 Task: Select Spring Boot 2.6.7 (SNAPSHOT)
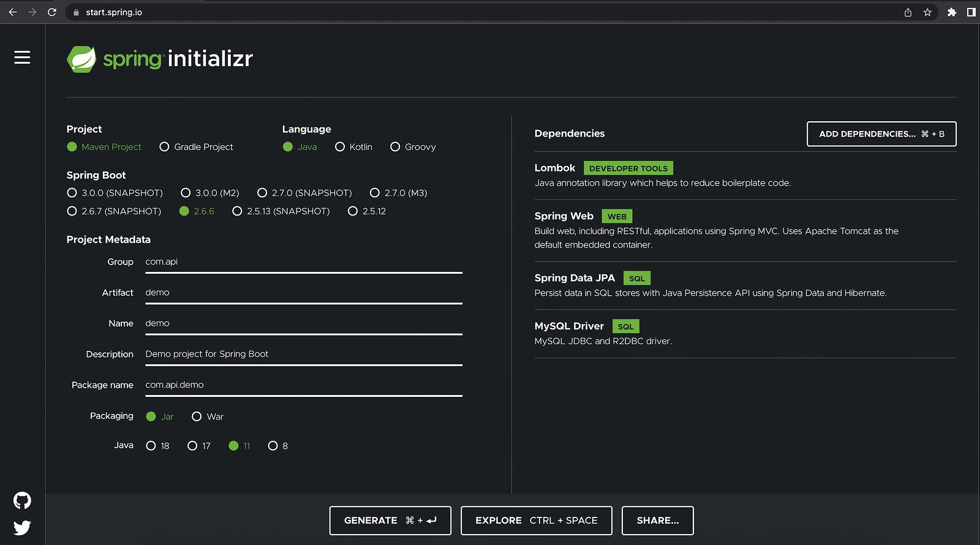click(114, 211)
